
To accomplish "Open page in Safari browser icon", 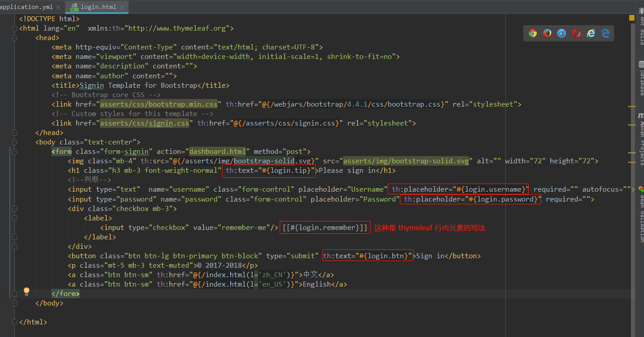I will pyautogui.click(x=562, y=33).
